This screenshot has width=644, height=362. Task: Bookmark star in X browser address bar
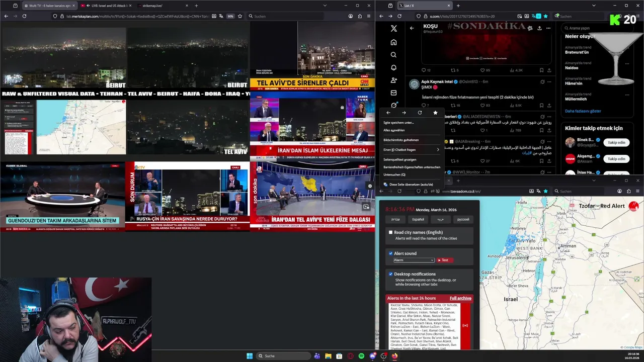pos(545,16)
